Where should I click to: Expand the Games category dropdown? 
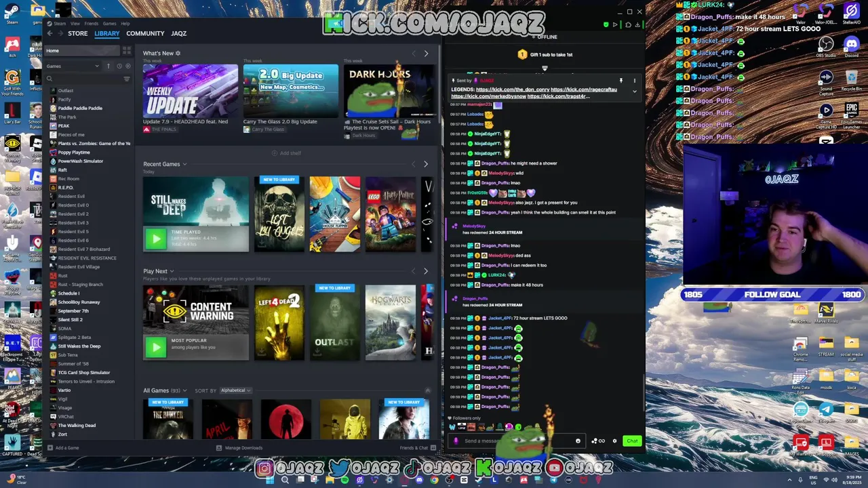click(97, 66)
